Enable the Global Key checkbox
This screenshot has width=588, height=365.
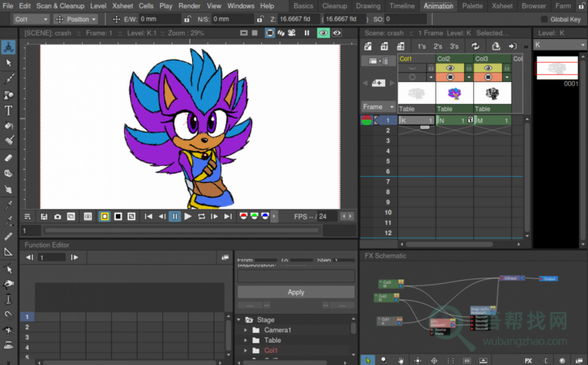[x=544, y=19]
